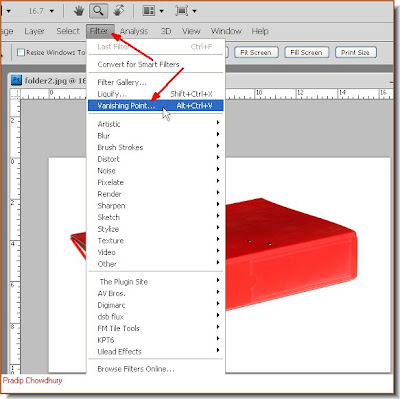Open the View menu
Screen dimensions: 400x399
[191, 31]
